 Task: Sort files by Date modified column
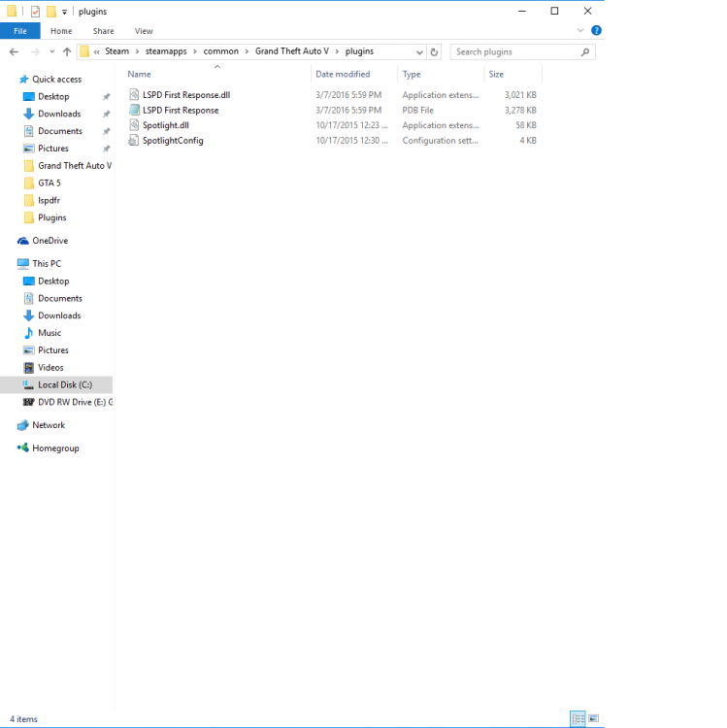[x=343, y=75]
